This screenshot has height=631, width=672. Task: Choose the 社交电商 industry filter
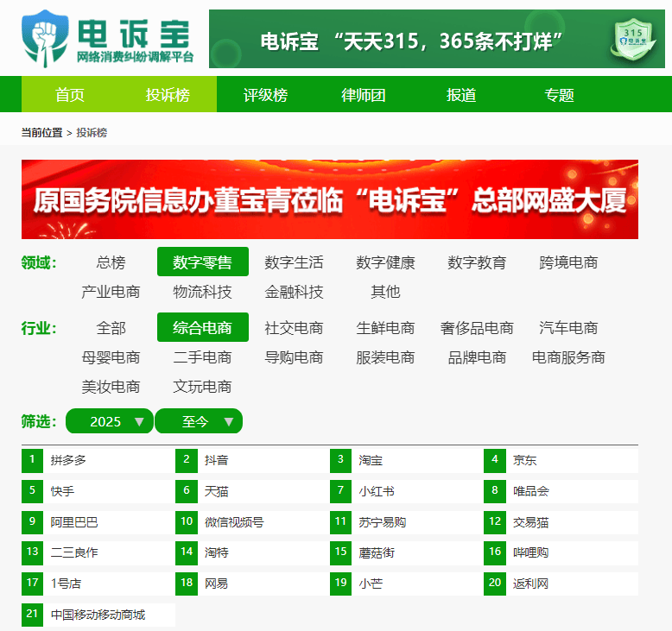294,327
